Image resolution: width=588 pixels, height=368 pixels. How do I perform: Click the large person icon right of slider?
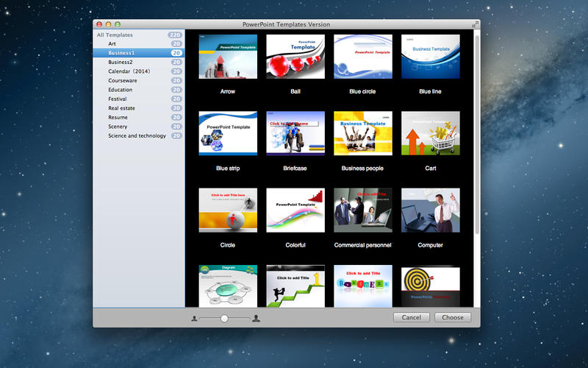[x=256, y=319]
